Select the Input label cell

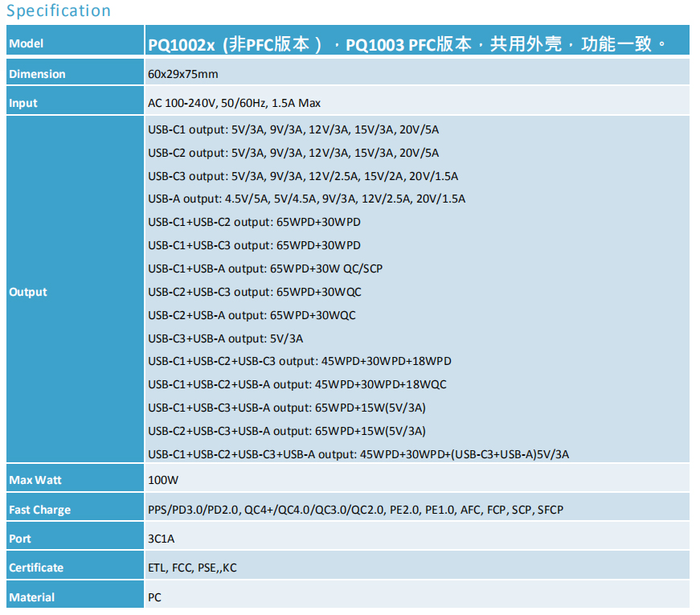point(75,101)
